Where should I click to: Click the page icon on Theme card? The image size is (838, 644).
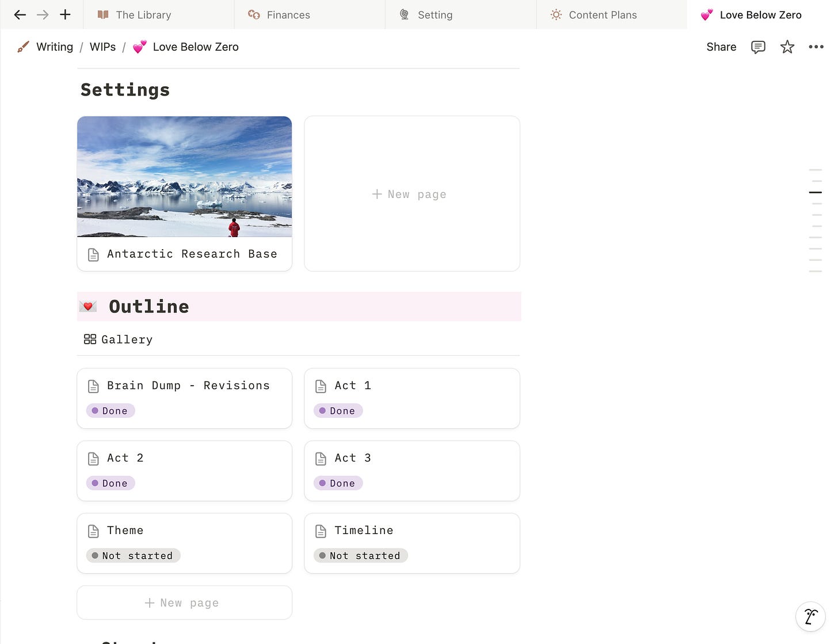(93, 531)
